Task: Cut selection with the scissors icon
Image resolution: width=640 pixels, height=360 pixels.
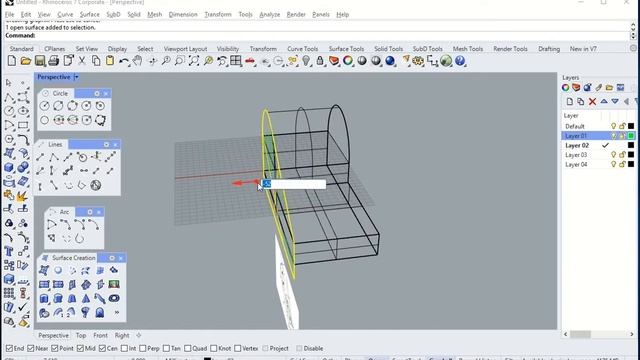Action: point(82,61)
